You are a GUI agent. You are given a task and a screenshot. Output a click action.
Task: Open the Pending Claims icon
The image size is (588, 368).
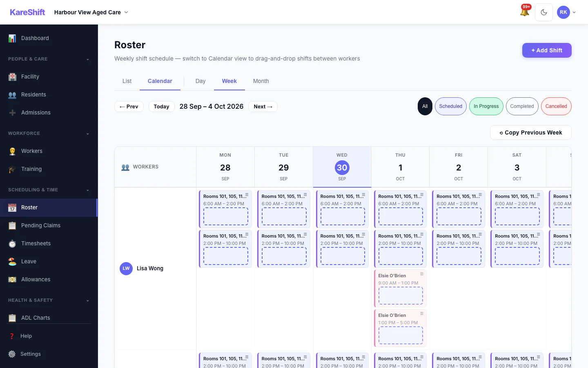tap(13, 226)
